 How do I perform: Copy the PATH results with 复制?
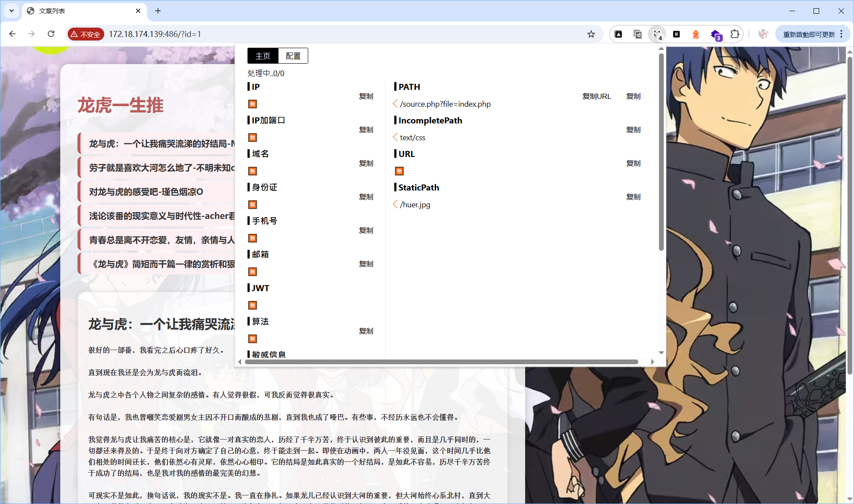point(633,96)
